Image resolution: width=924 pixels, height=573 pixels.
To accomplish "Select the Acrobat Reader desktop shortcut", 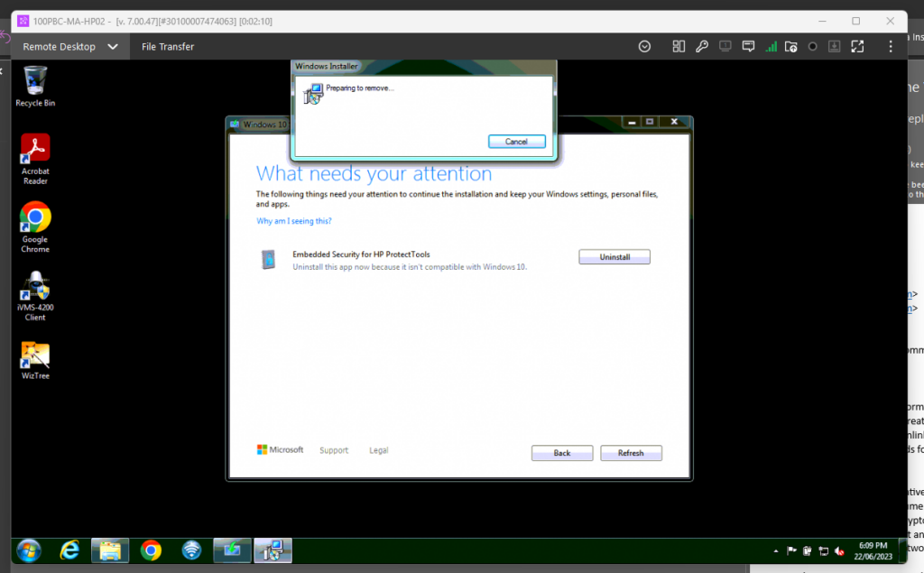I will pyautogui.click(x=35, y=159).
